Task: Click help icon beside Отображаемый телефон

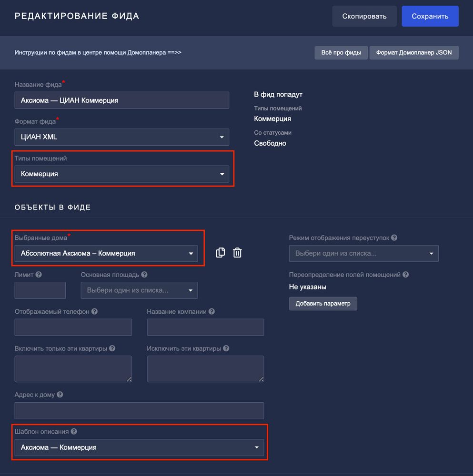Action: click(94, 312)
